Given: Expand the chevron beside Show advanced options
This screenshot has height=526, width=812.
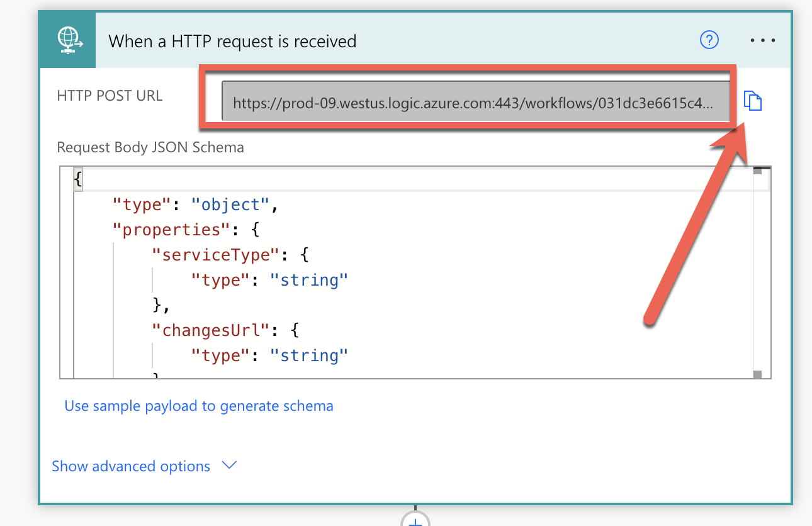Looking at the screenshot, I should tap(229, 466).
